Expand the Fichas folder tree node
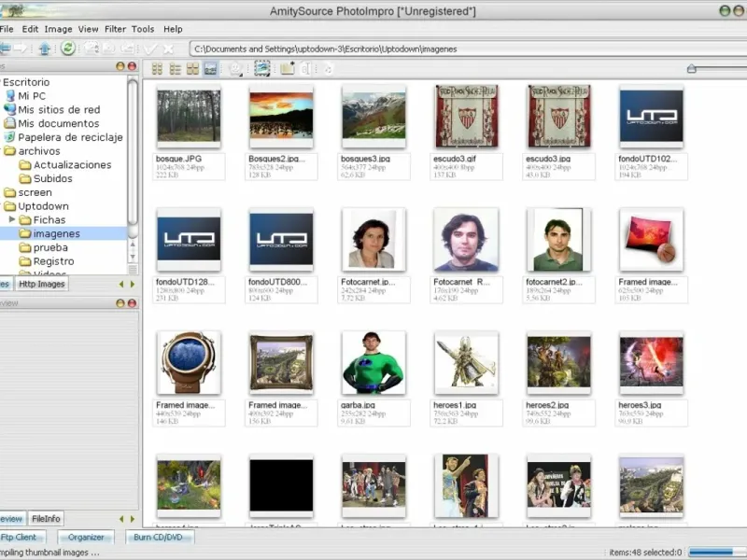 point(12,219)
